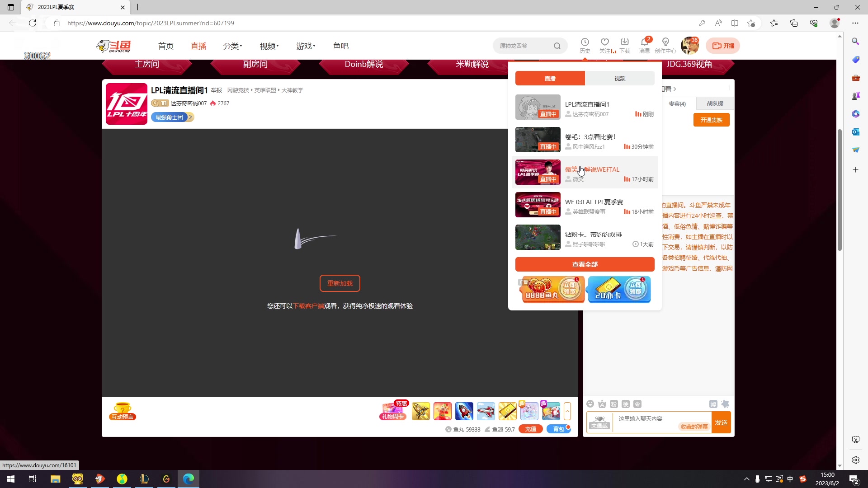Expand the gift list arrow
868x488 pixels.
[567, 411]
